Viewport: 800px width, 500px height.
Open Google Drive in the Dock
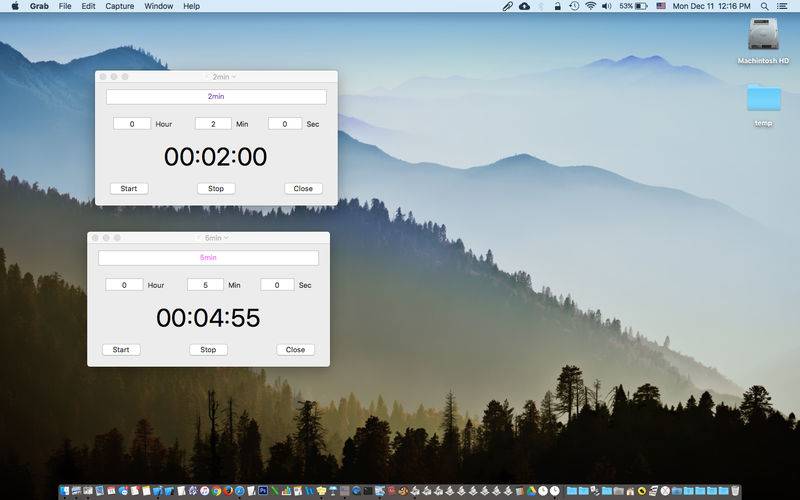531,491
